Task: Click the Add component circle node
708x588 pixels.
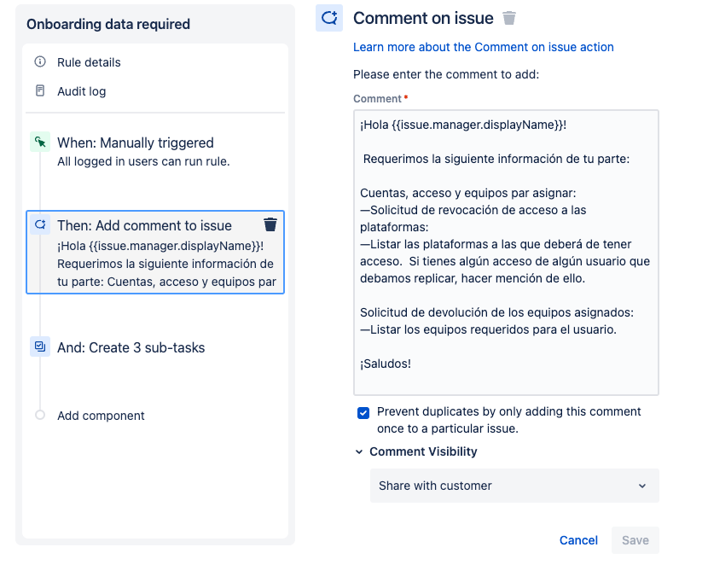Action: tap(40, 415)
